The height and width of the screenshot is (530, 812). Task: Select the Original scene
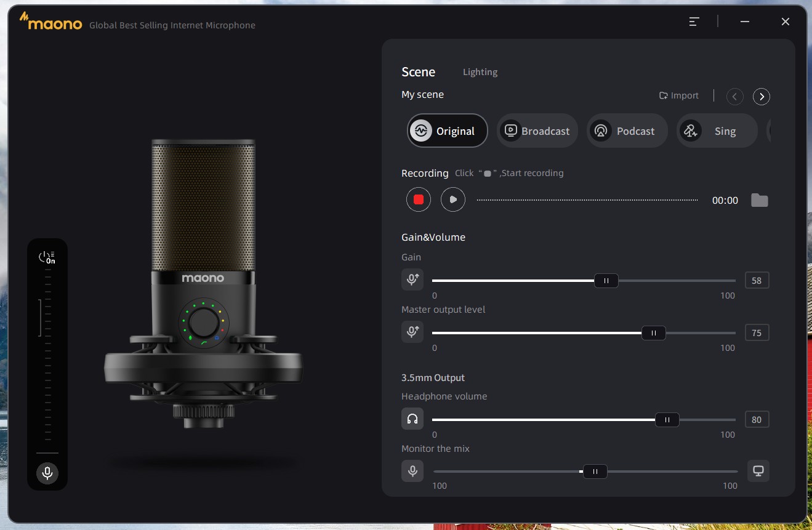(x=448, y=130)
